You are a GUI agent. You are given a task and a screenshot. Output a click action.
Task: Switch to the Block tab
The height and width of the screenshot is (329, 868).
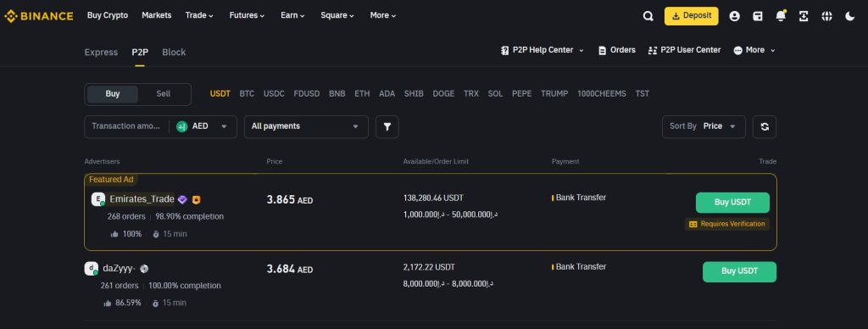click(174, 53)
